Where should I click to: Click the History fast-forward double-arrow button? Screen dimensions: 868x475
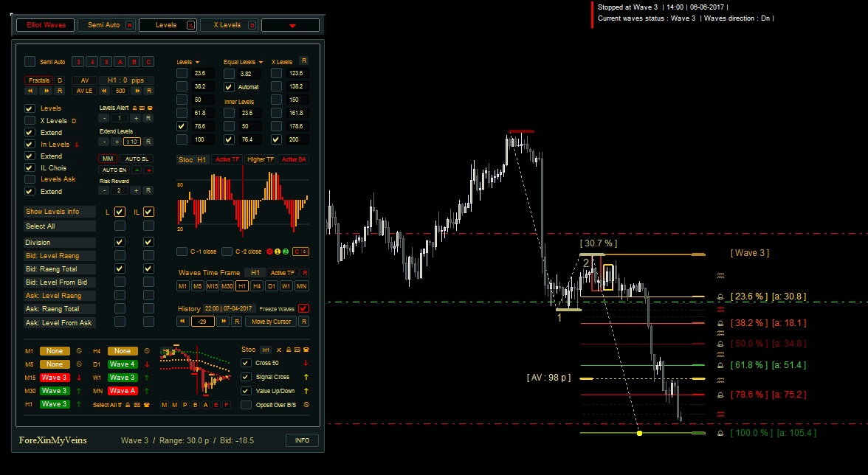tap(224, 322)
